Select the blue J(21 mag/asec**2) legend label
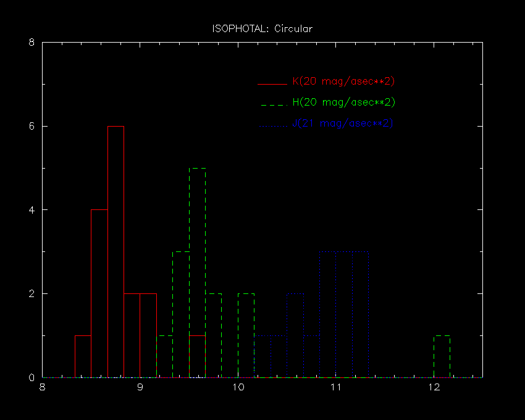The image size is (525, 420). coord(343,124)
